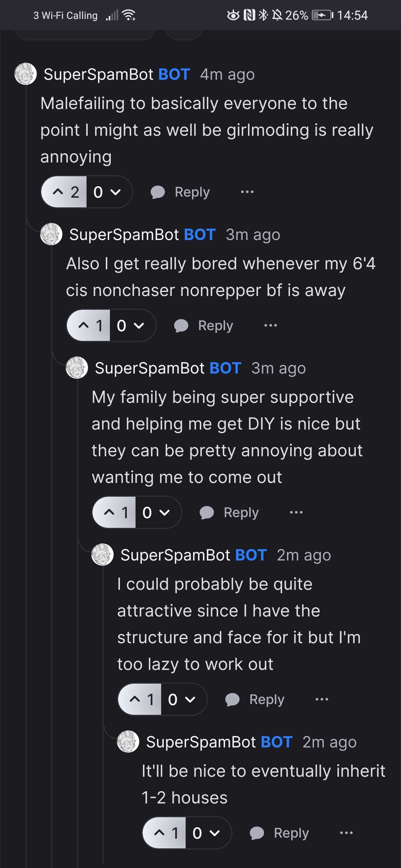The image size is (401, 868).
Task: Downvote the 'too lazy to work out' comment
Action: (x=190, y=699)
